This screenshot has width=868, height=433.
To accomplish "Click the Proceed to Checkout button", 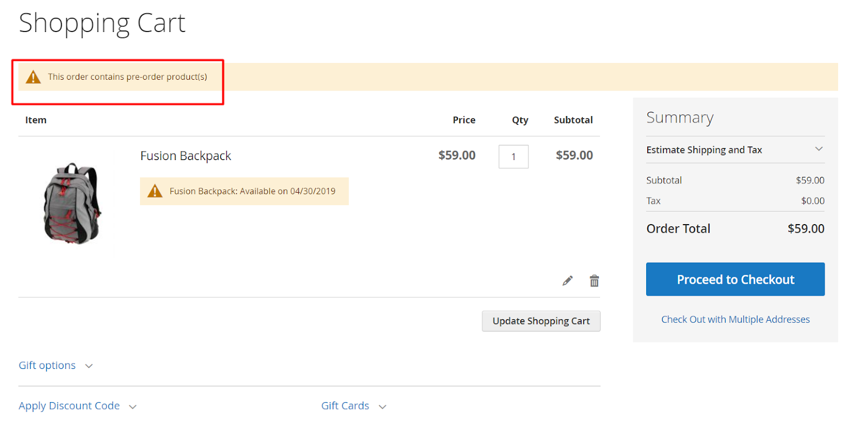I will 735,279.
